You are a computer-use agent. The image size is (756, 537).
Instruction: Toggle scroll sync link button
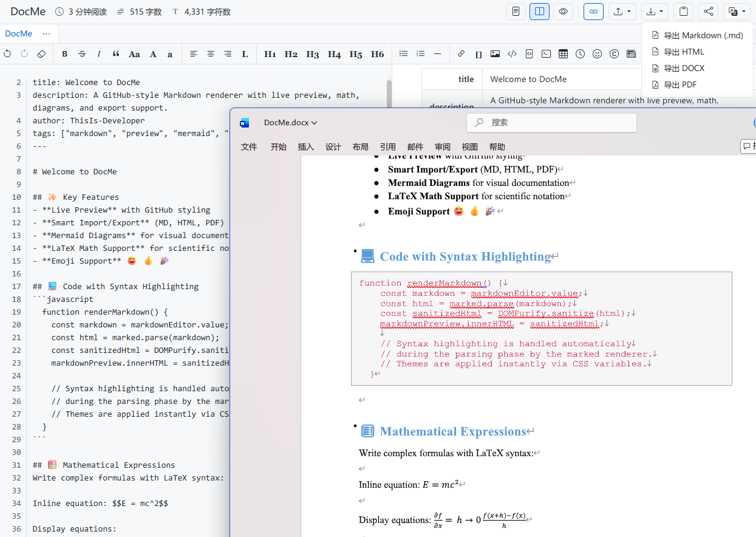coord(593,12)
